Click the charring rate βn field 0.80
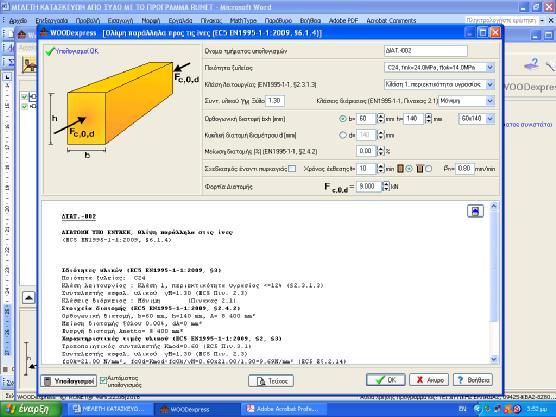 tap(465, 169)
